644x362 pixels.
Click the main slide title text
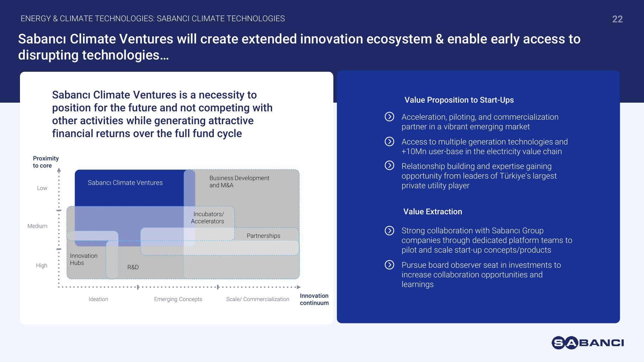click(x=299, y=47)
